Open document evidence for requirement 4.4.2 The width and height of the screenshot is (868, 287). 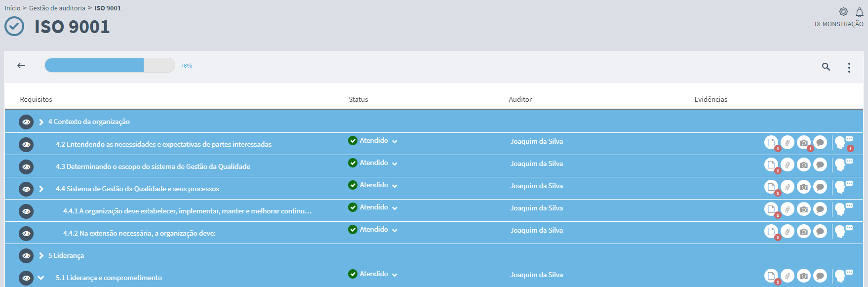coord(771,231)
